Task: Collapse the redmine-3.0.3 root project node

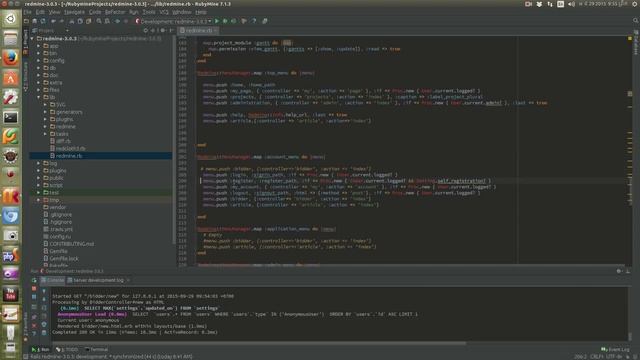Action: click(x=32, y=39)
